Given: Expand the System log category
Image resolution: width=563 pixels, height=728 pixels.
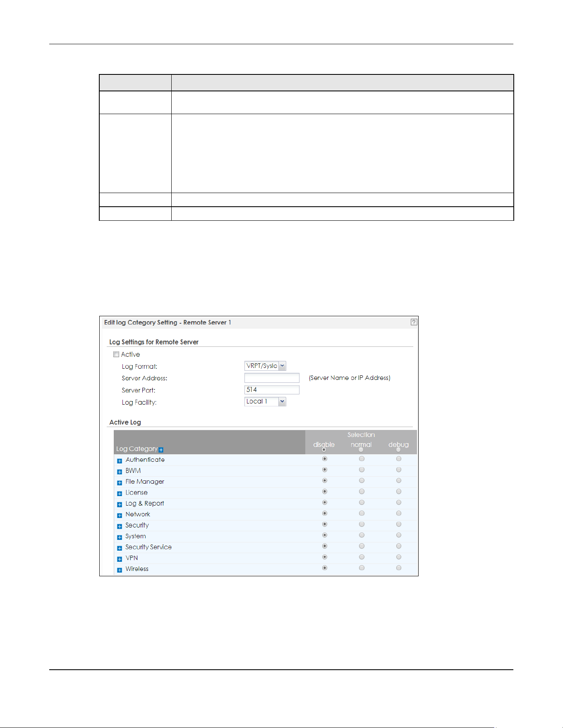Looking at the screenshot, I should tap(120, 537).
